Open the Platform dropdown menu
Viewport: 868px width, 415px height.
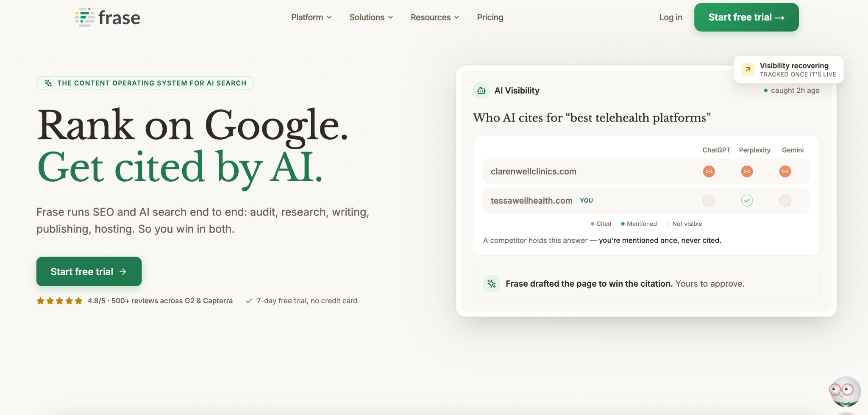coord(311,17)
